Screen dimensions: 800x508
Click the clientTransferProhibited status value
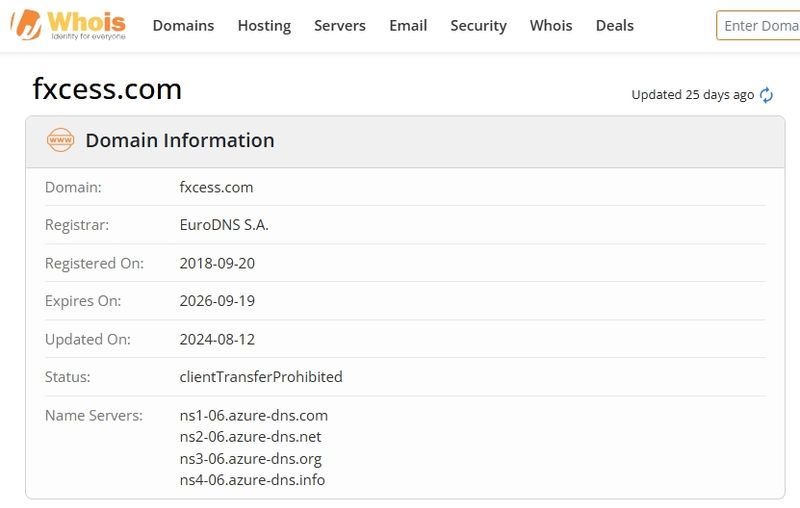coord(261,377)
